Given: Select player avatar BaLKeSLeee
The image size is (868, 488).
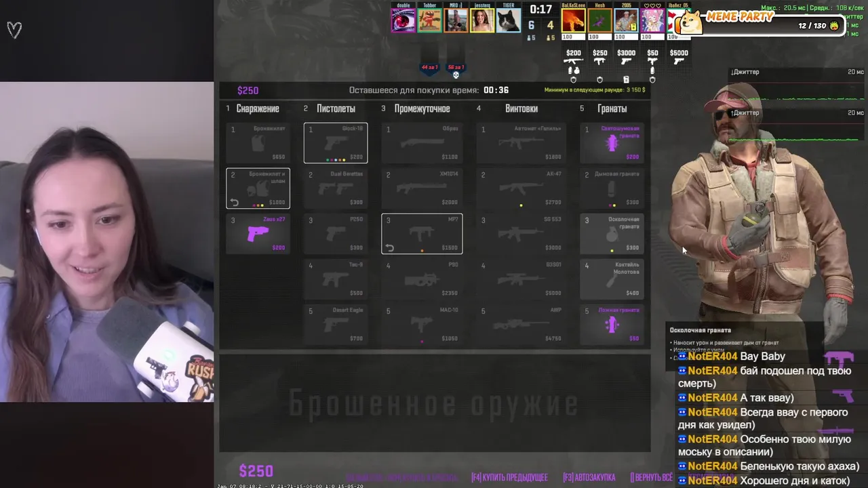Looking at the screenshot, I should coord(573,20).
